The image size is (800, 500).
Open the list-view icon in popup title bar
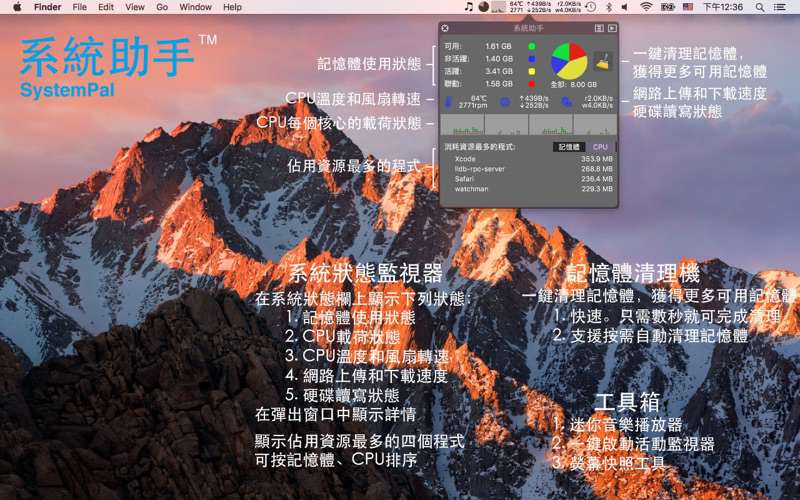(599, 29)
